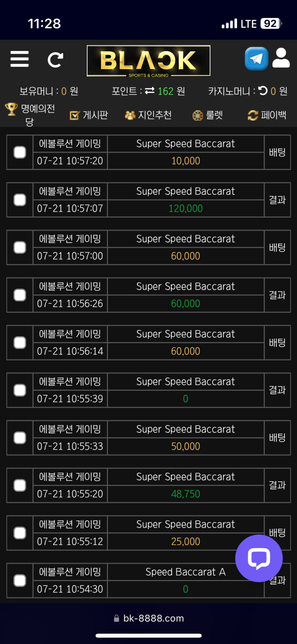
Task: Open the live chat bubble
Action: tap(258, 558)
